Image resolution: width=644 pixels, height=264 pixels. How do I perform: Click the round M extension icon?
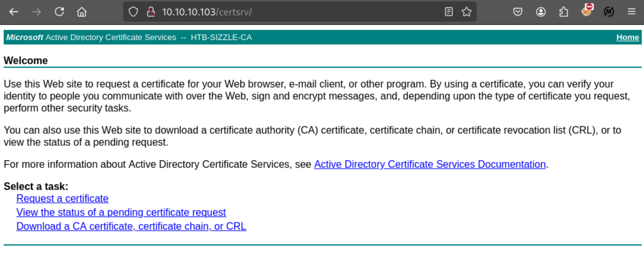(609, 12)
